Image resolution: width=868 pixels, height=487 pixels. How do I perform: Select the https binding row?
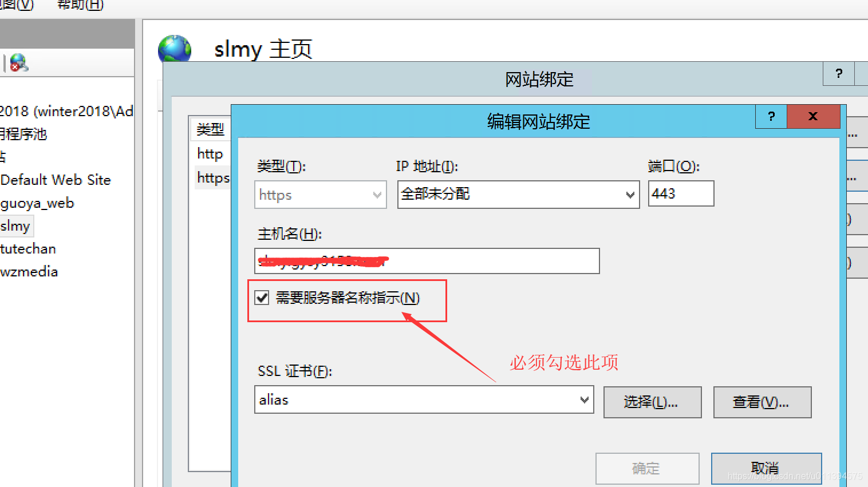pyautogui.click(x=213, y=178)
